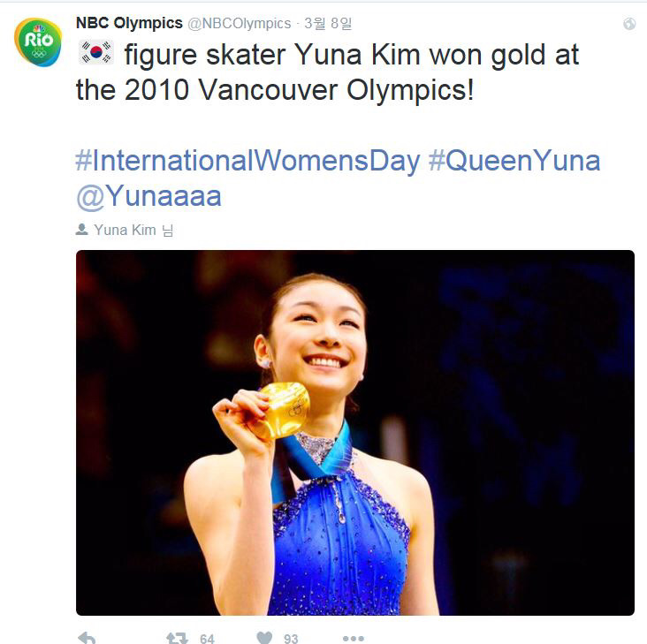The image size is (647, 644).
Task: Click the tagged person icon
Action: click(x=81, y=230)
